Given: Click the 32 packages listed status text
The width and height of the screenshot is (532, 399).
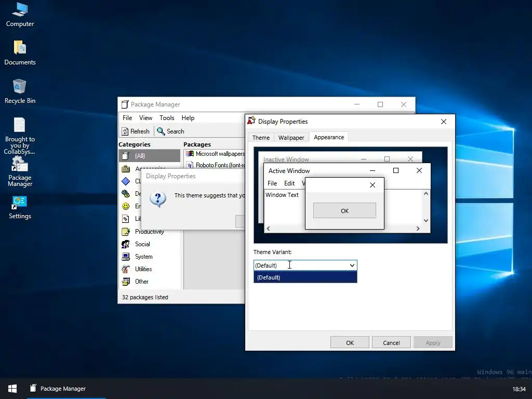Looking at the screenshot, I should (x=145, y=297).
